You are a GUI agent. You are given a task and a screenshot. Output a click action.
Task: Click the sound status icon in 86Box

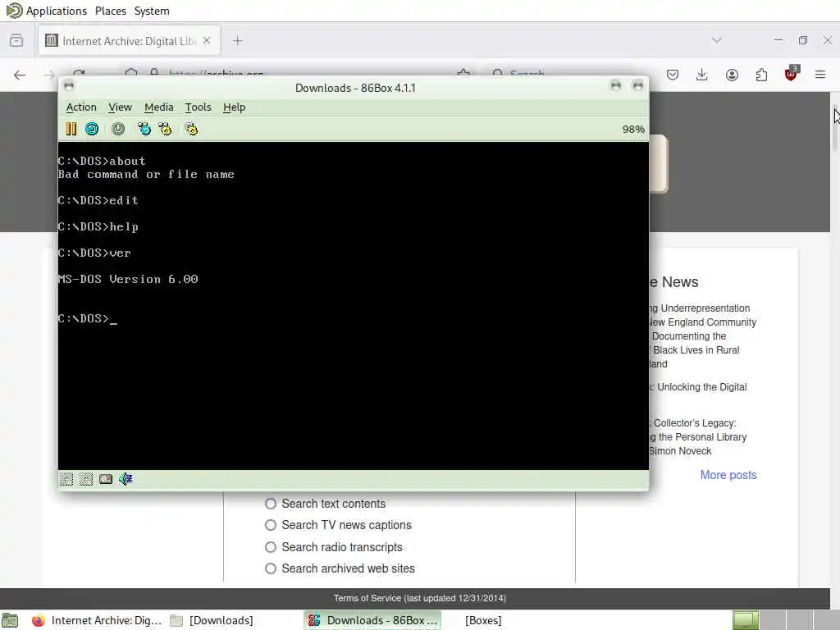(x=126, y=479)
